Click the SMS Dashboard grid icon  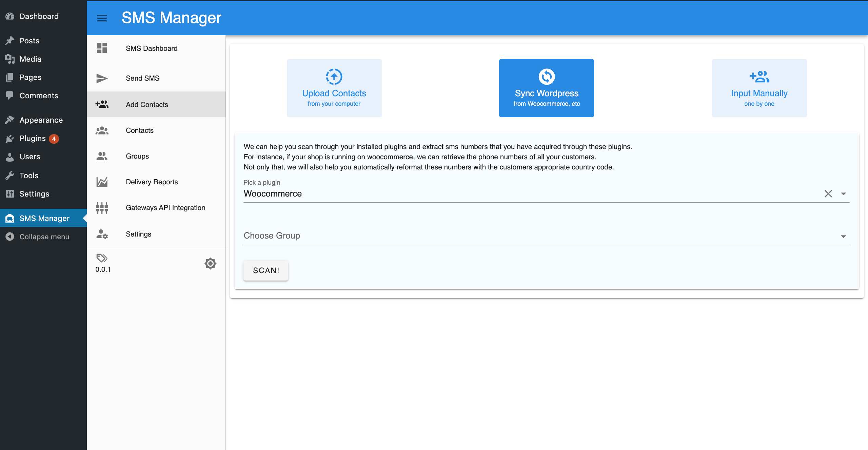click(102, 48)
